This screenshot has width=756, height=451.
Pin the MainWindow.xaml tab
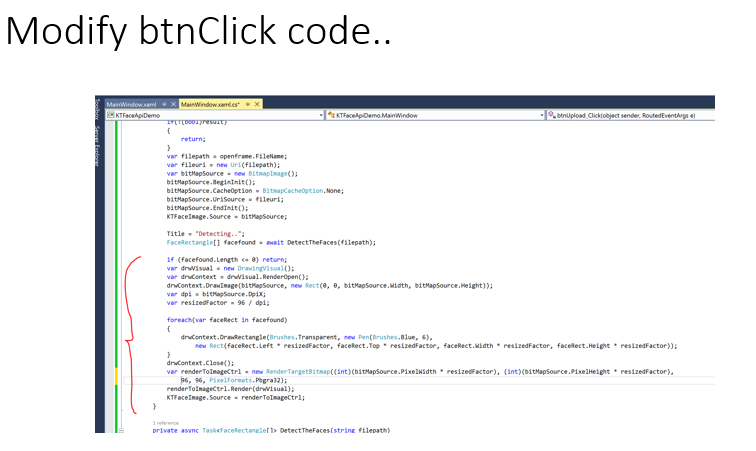(163, 104)
